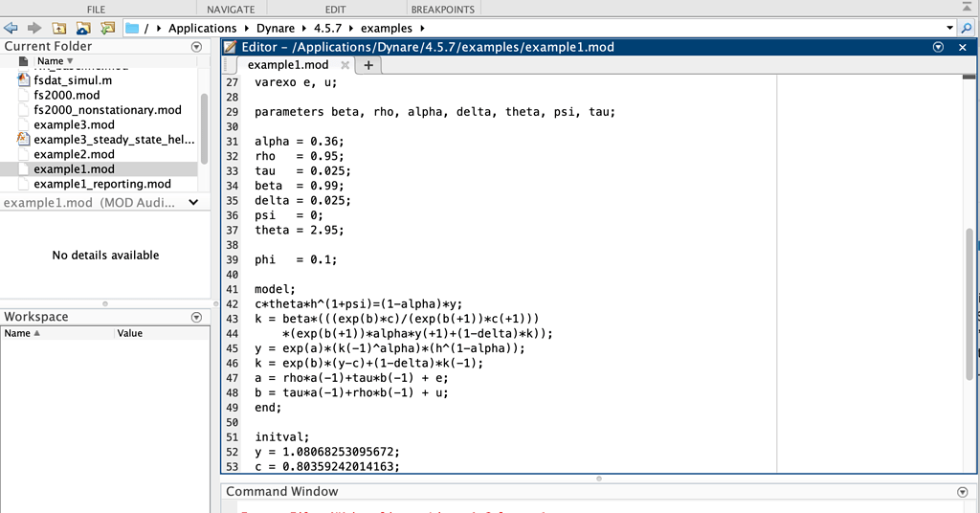
Task: Close the example1.mod editor tab
Action: [344, 65]
